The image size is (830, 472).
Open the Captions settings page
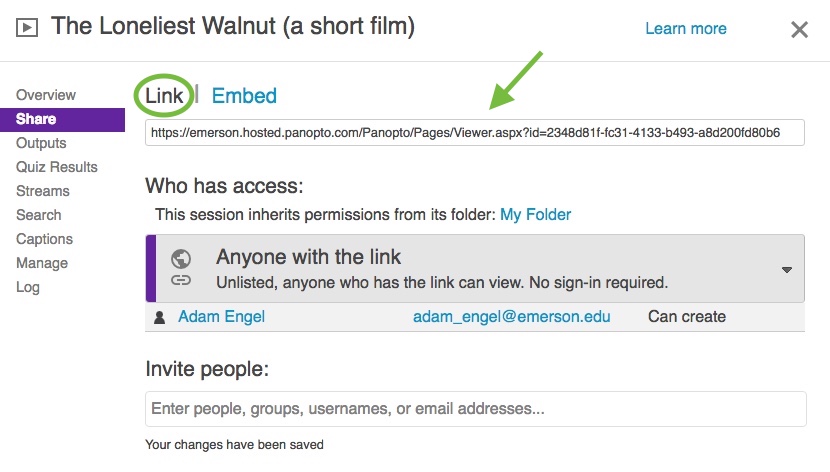(x=44, y=239)
